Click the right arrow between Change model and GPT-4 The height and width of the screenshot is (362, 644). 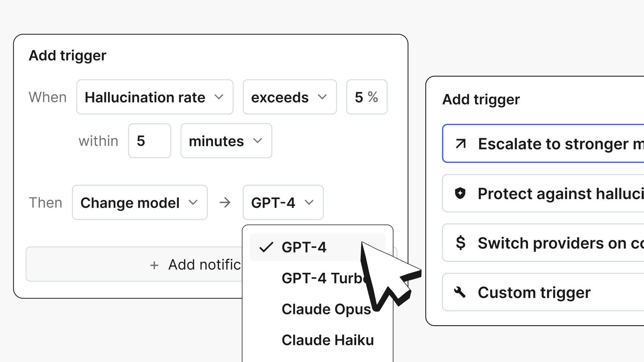(225, 202)
